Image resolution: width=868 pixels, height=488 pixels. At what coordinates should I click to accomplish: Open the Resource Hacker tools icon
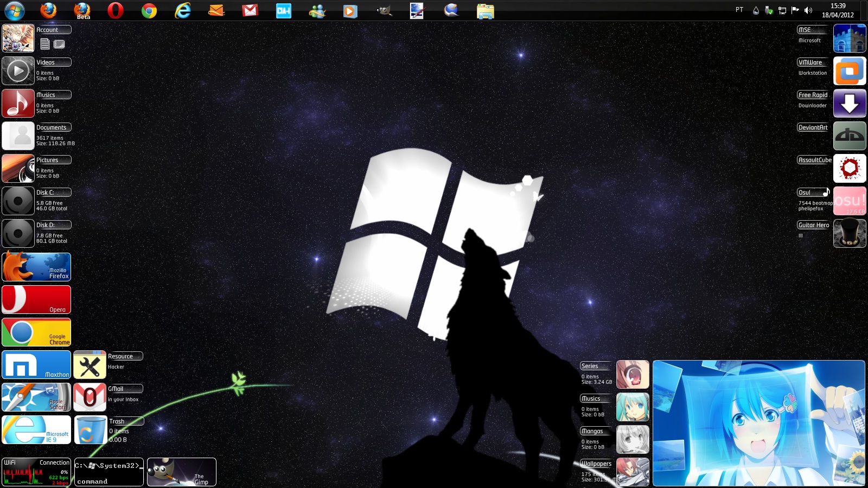pos(90,364)
